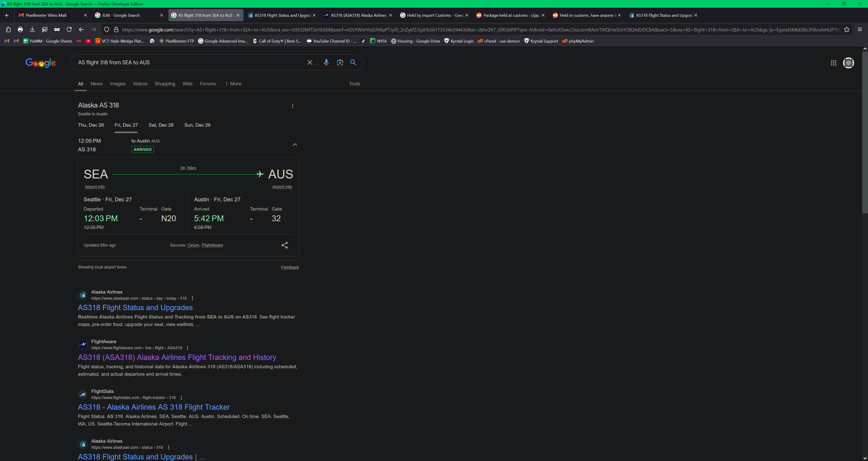868x461 pixels.
Task: Click the extensions puzzle icon in toolbar
Action: click(x=8, y=30)
